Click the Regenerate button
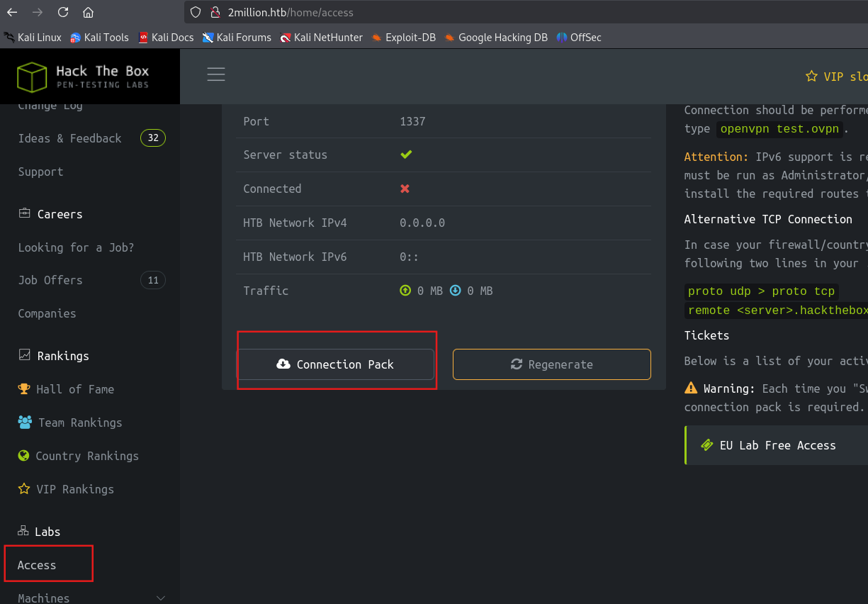Viewport: 868px width, 604px height. tap(552, 364)
